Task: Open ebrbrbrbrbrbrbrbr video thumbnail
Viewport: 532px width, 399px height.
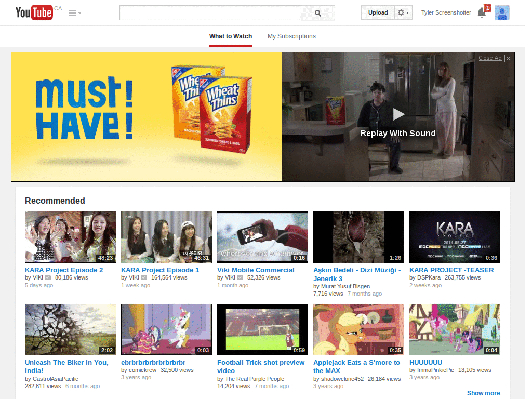Action: [x=166, y=329]
